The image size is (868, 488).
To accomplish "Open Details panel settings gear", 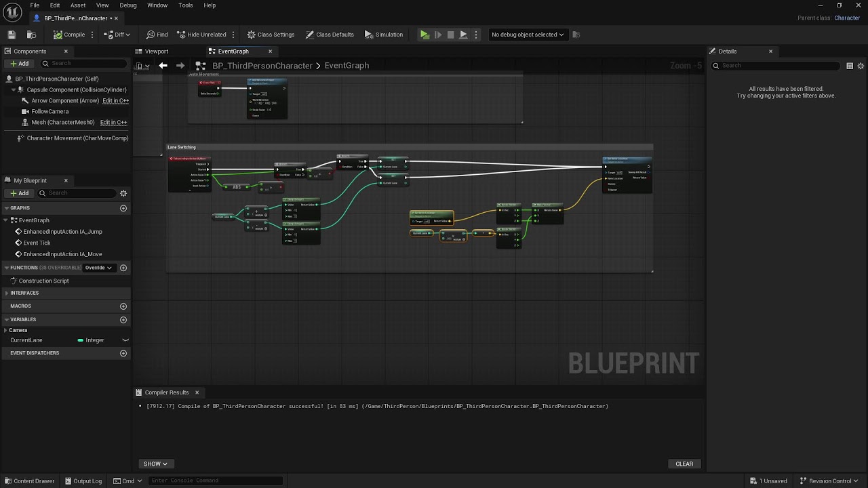I will tap(861, 66).
